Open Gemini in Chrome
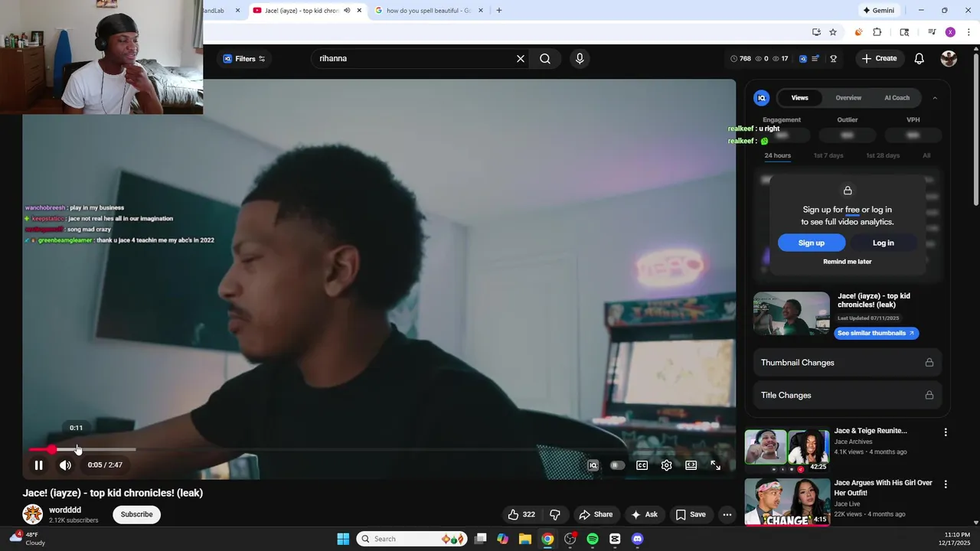The image size is (980, 551). point(879,11)
